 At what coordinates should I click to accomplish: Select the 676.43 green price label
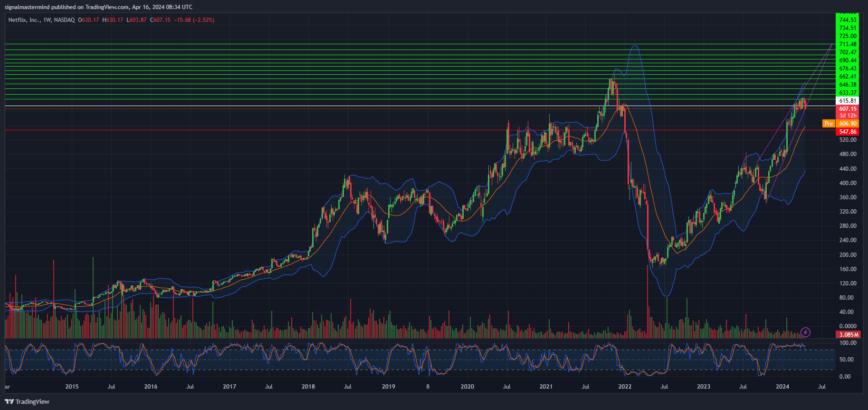[x=848, y=68]
